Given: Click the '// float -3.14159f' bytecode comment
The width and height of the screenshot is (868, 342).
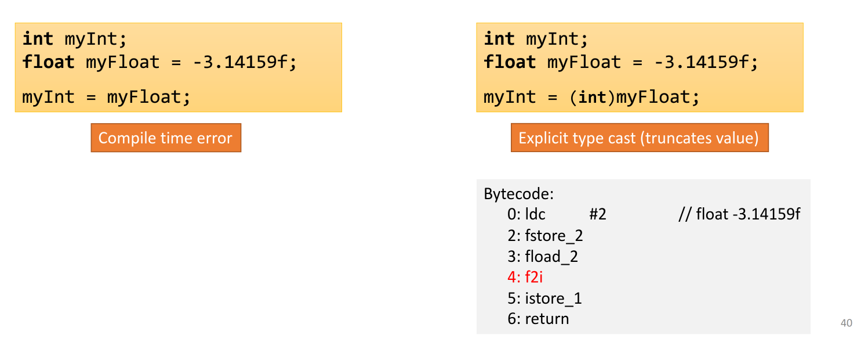Looking at the screenshot, I should [x=739, y=215].
